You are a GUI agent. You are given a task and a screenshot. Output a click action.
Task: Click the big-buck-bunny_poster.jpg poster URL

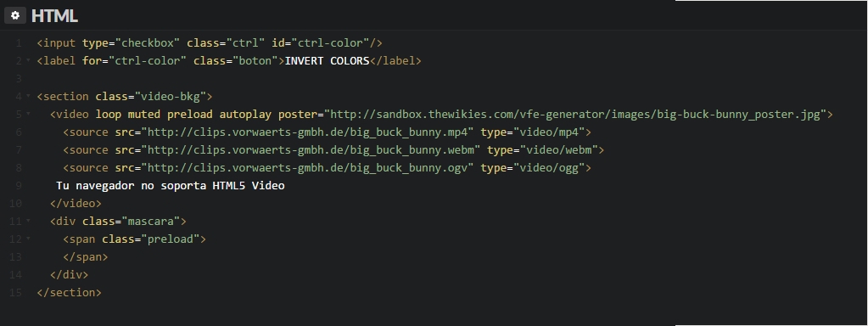coord(576,115)
